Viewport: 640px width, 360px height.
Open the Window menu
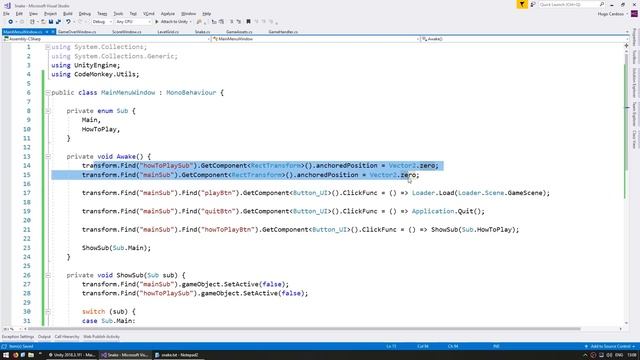pos(189,14)
